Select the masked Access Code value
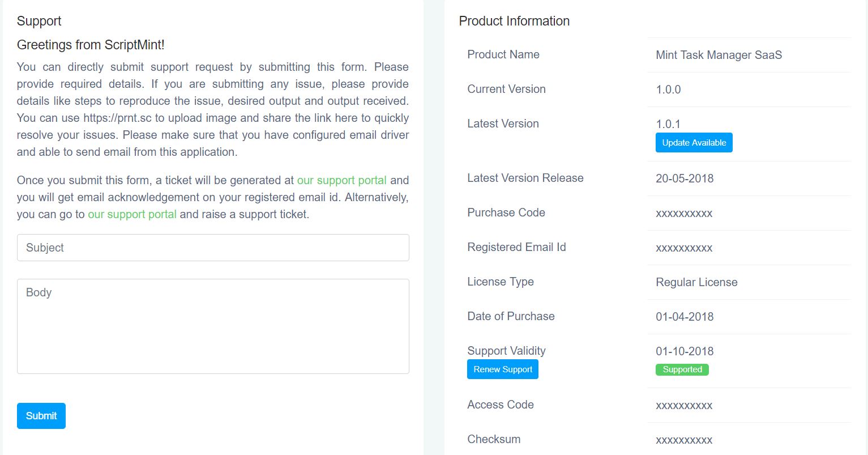This screenshot has width=868, height=455. [x=684, y=406]
